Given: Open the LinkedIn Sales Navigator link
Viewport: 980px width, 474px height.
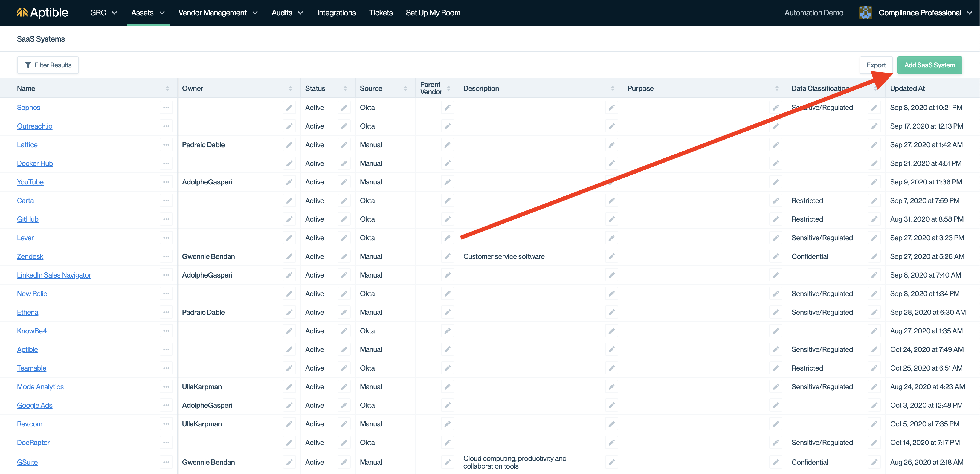Looking at the screenshot, I should click(x=54, y=275).
